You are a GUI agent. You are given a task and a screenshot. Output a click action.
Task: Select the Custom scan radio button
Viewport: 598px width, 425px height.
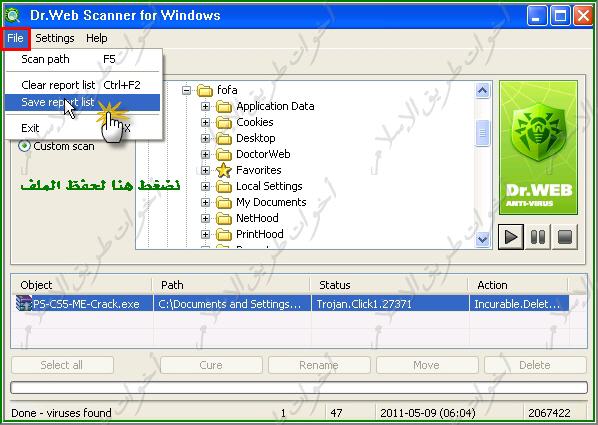24,146
